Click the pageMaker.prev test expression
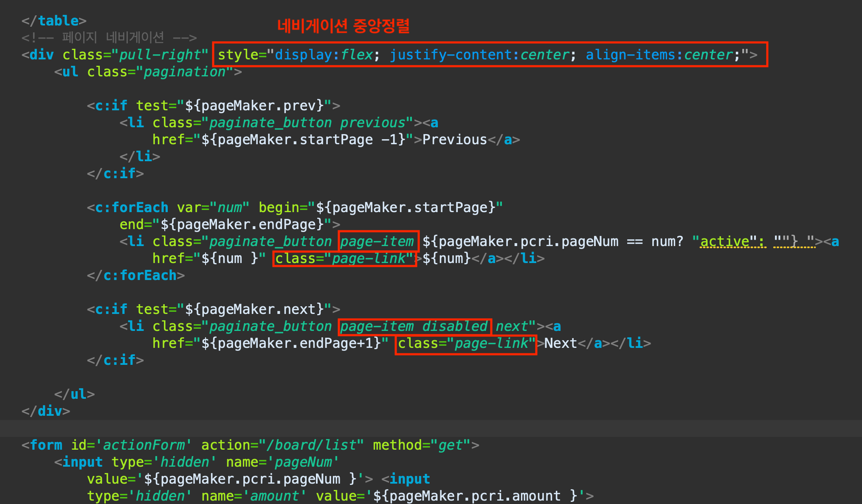 [x=254, y=106]
